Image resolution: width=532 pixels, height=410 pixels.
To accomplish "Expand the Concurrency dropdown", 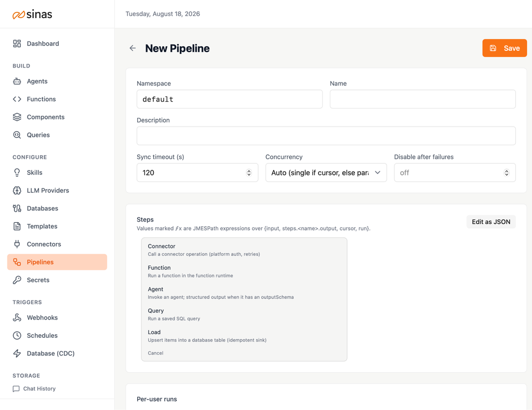I will point(326,172).
